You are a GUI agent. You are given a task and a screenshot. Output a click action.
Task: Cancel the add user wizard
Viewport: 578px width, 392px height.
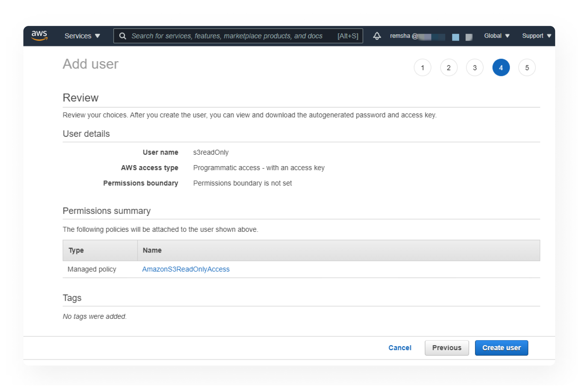(x=400, y=348)
